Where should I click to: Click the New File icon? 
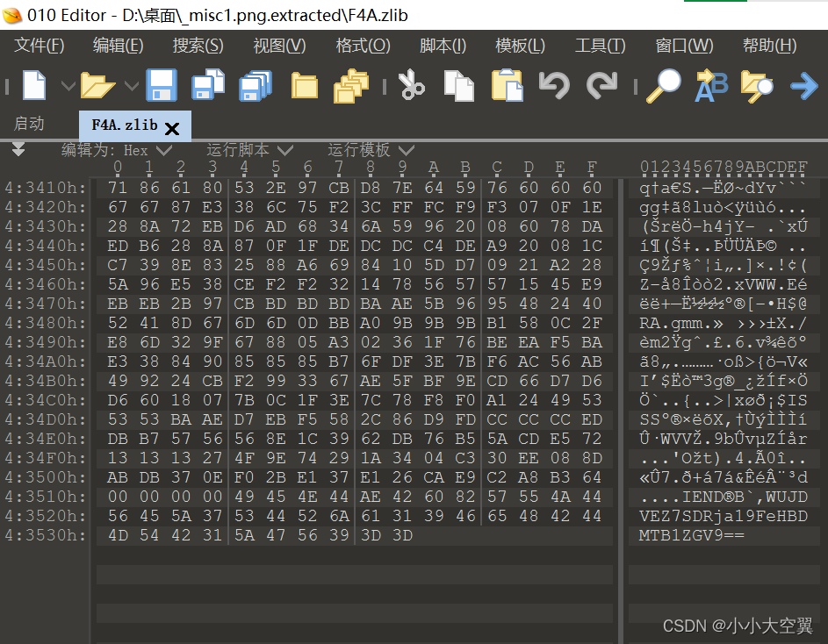coord(34,85)
